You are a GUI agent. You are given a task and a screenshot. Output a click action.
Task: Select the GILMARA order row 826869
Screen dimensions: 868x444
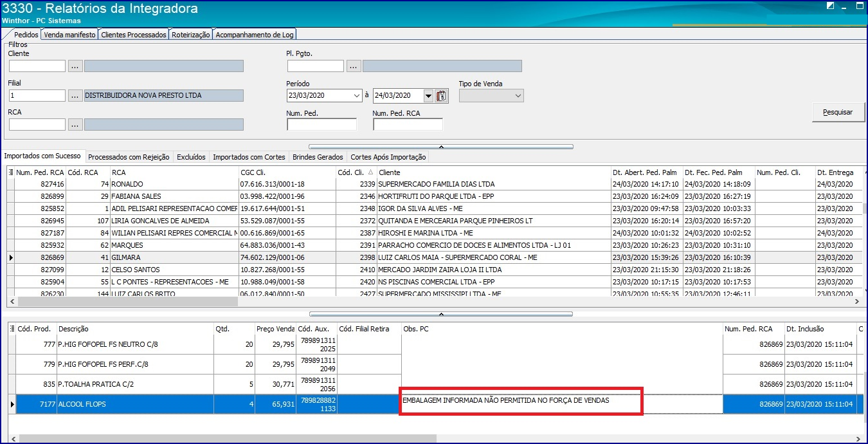435,257
